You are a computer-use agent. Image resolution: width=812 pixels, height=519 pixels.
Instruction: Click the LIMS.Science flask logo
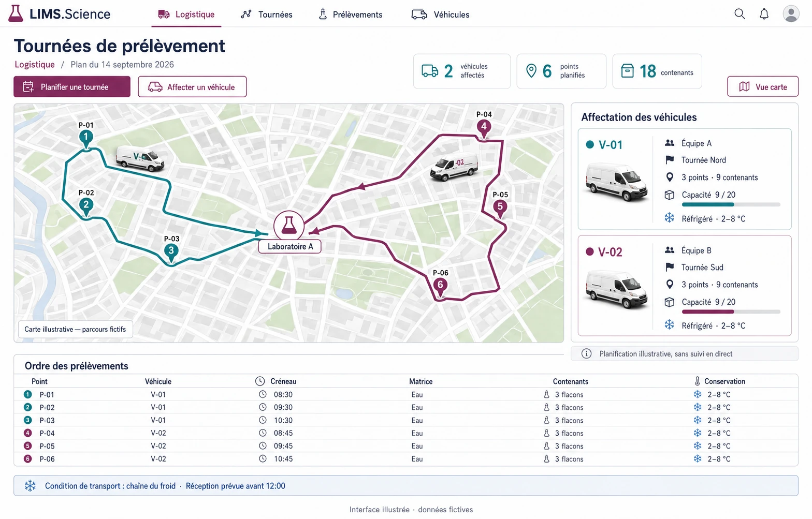(x=16, y=13)
